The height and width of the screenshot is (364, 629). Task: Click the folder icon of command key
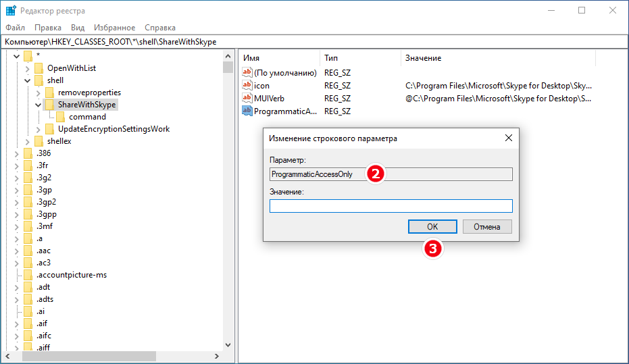[x=61, y=117]
